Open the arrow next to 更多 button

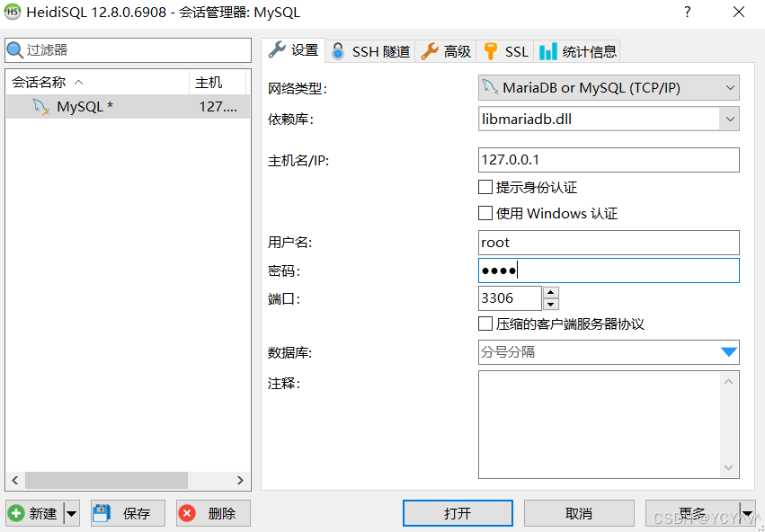point(748,513)
